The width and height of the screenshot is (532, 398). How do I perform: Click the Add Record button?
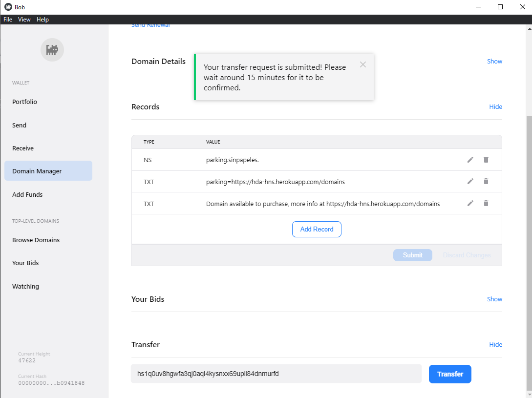(317, 230)
